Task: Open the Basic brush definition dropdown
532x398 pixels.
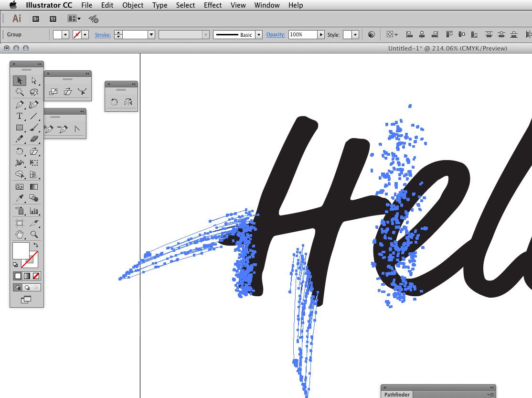Action: tap(258, 34)
